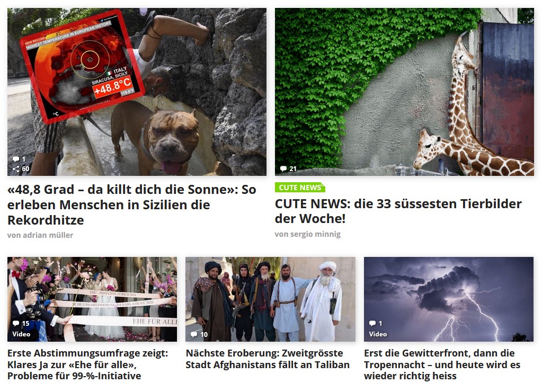The height and width of the screenshot is (392, 542).
Task: Click comment bubble icon on Sicily heat article
Action: tap(16, 159)
